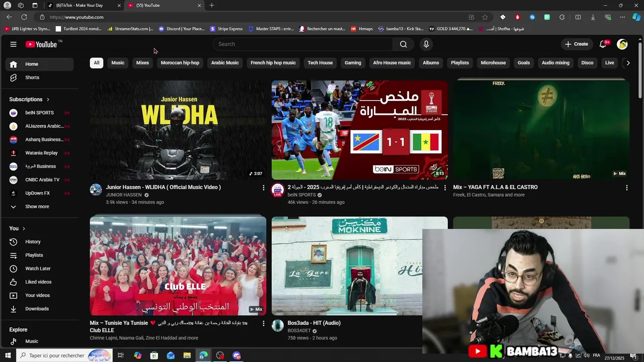644x362 pixels.
Task: Open the YouTube hamburger guide menu
Action: [13, 44]
